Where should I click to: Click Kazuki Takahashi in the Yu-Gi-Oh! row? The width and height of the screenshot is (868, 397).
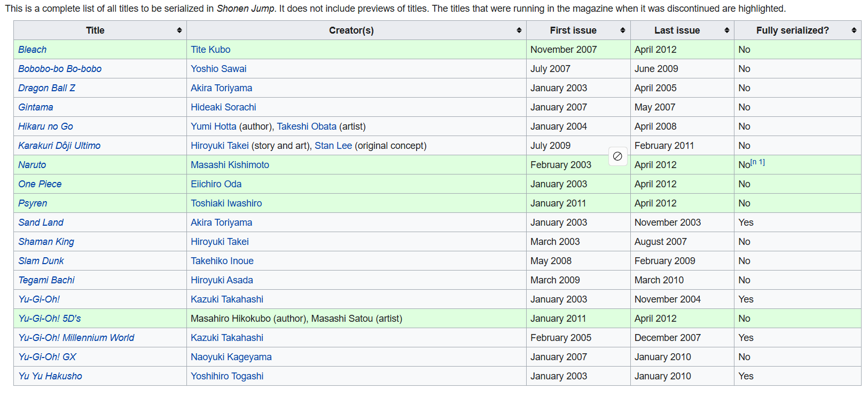(x=227, y=299)
